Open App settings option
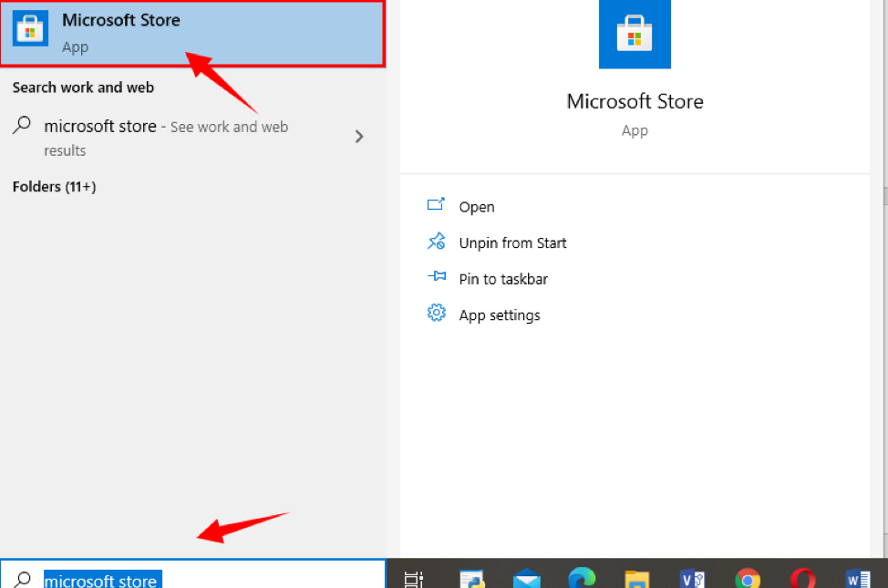 tap(500, 315)
